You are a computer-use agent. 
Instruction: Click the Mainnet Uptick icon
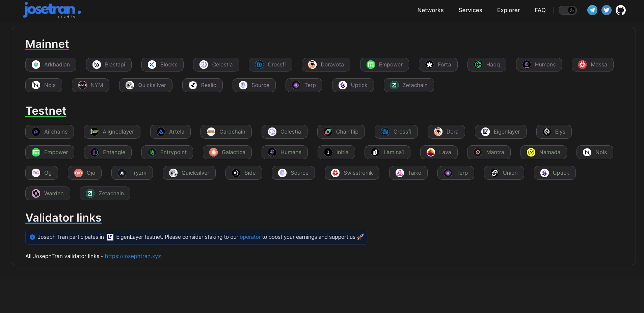click(343, 85)
